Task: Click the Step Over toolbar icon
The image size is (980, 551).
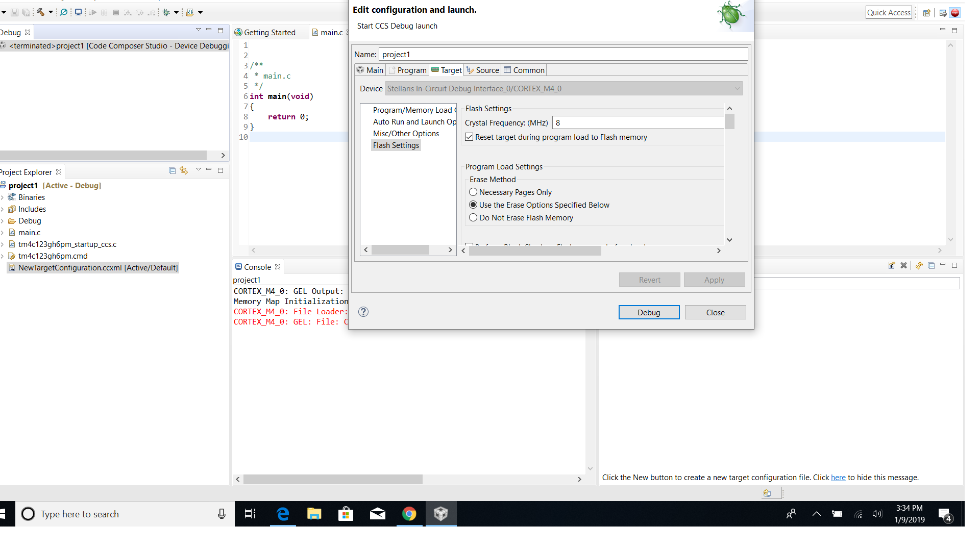Action: 139,12
